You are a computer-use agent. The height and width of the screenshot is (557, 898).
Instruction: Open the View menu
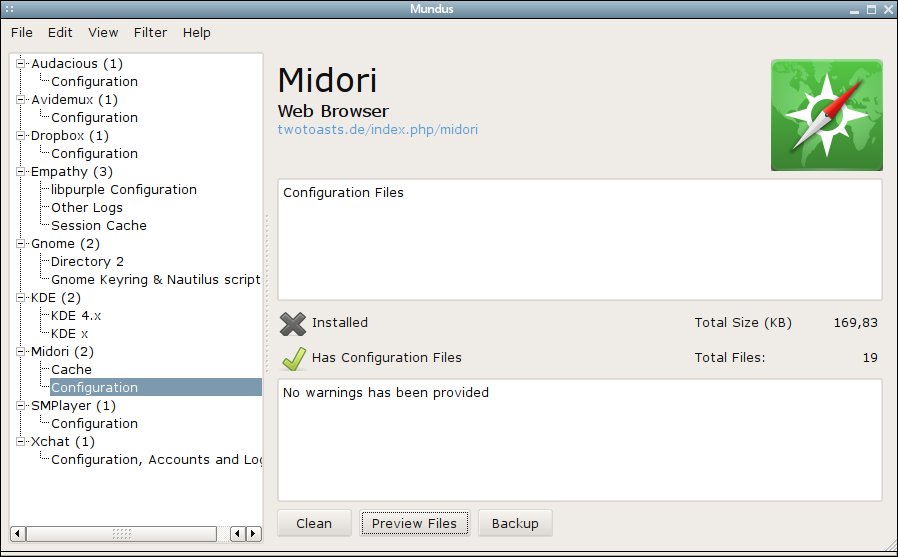103,33
